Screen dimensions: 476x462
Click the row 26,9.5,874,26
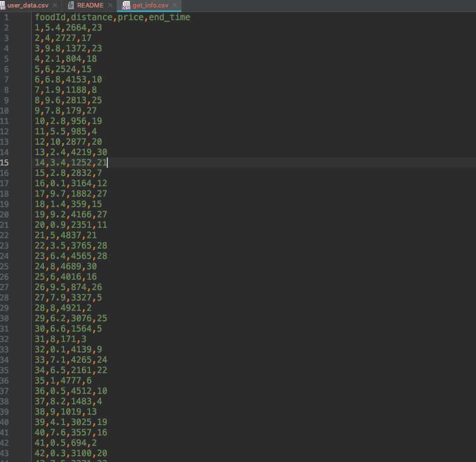68,287
